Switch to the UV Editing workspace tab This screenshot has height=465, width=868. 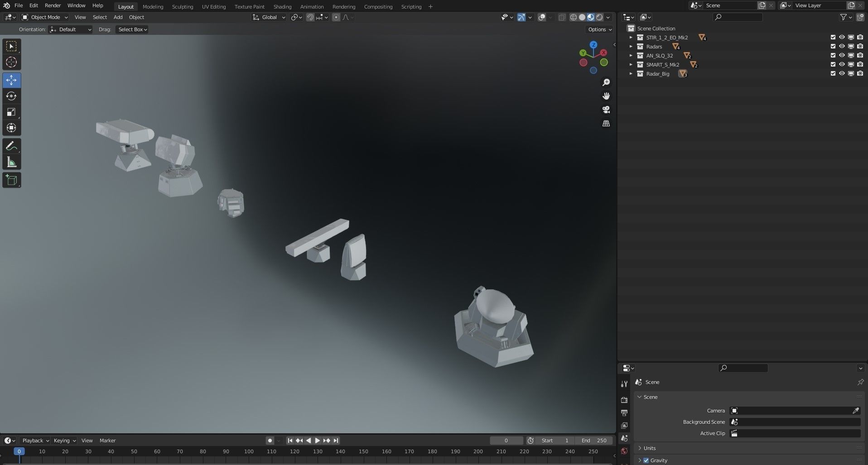coord(214,7)
